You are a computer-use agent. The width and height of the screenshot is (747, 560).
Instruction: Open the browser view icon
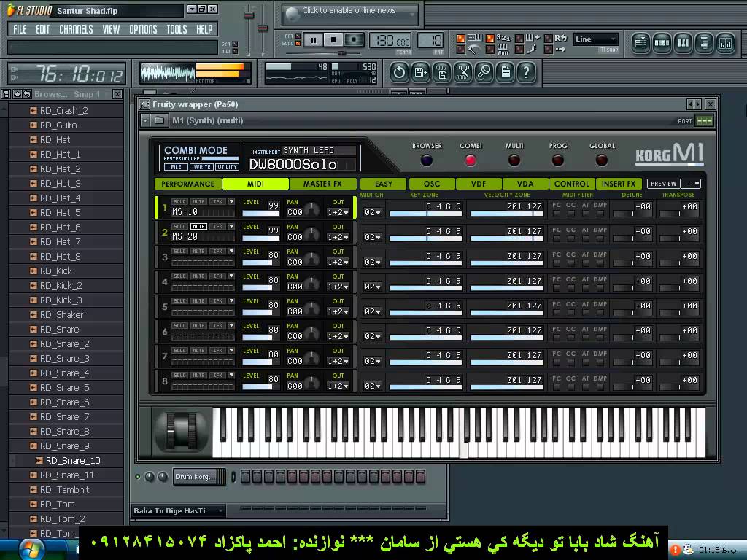tap(704, 43)
